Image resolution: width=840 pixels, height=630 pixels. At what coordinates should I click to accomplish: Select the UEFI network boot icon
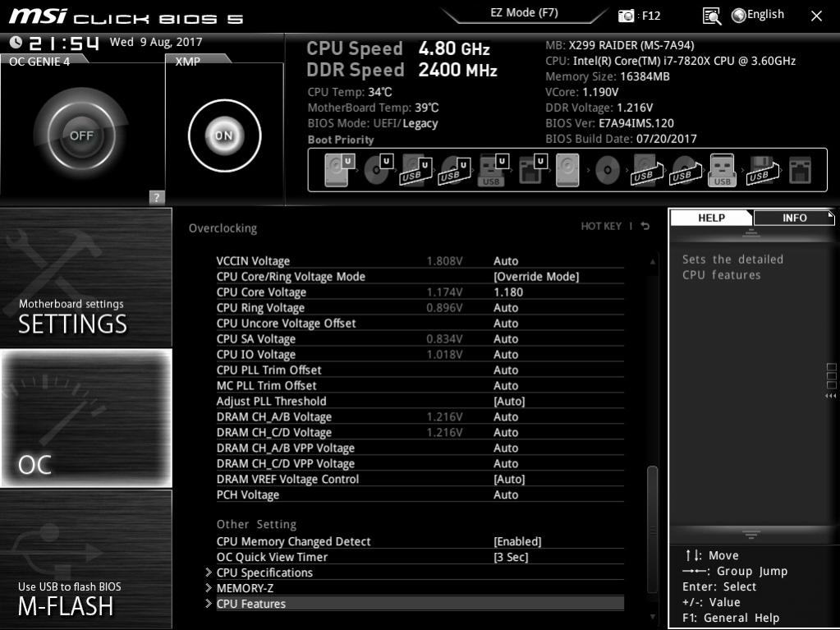[x=533, y=170]
